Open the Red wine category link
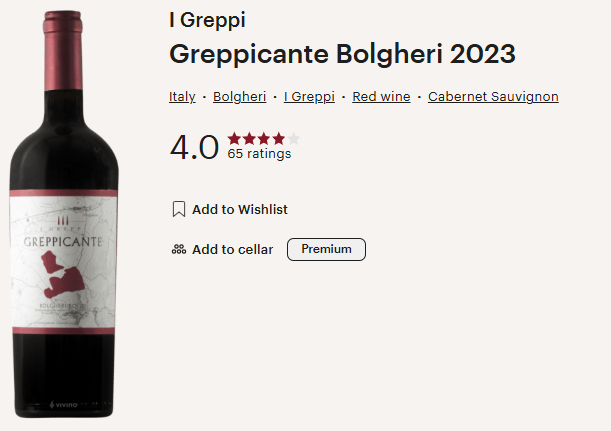 (380, 97)
